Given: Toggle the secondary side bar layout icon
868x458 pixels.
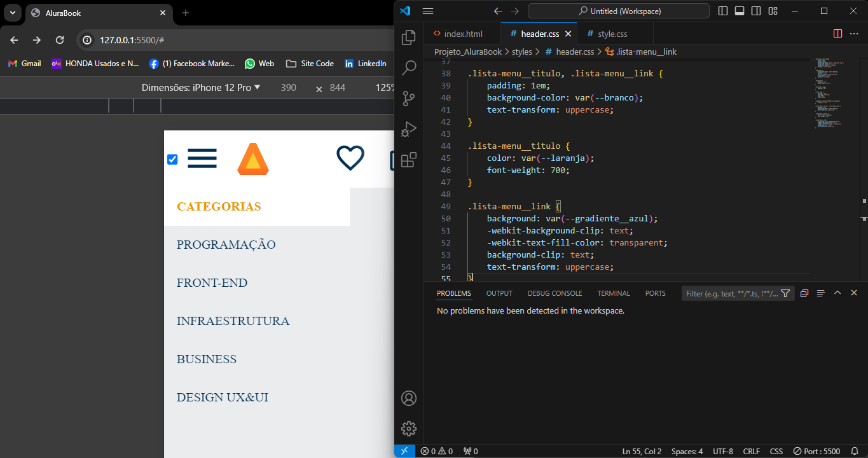Looking at the screenshot, I should 756,11.
